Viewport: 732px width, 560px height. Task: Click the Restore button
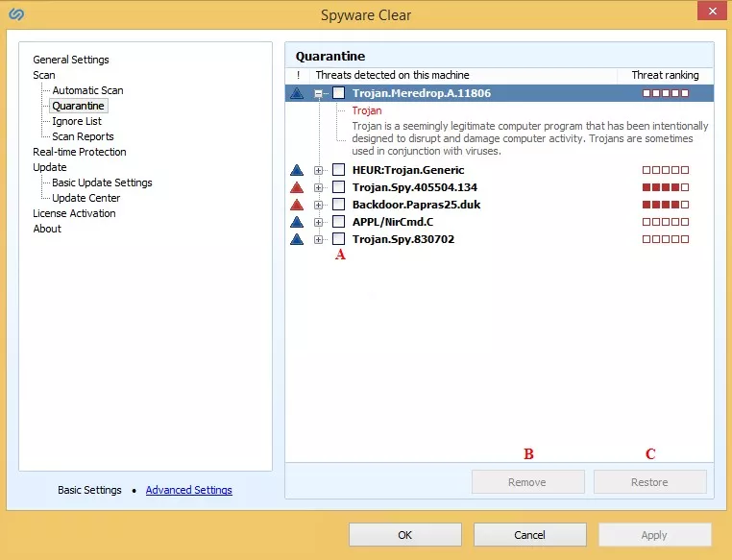pyautogui.click(x=649, y=482)
